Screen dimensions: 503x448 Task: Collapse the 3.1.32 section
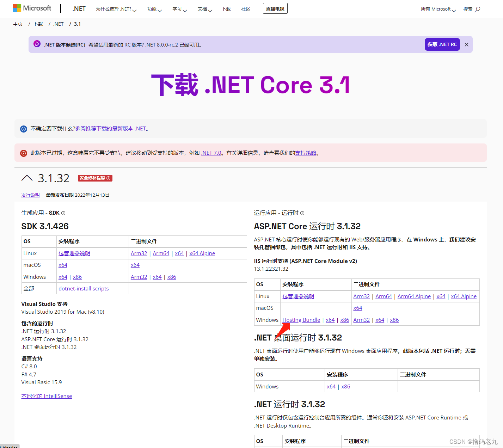click(x=27, y=178)
